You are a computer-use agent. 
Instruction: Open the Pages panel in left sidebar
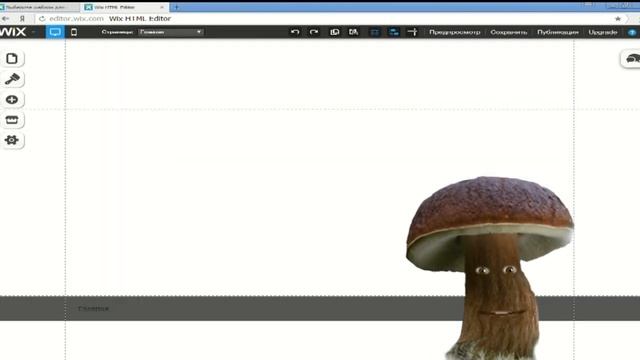(12, 59)
